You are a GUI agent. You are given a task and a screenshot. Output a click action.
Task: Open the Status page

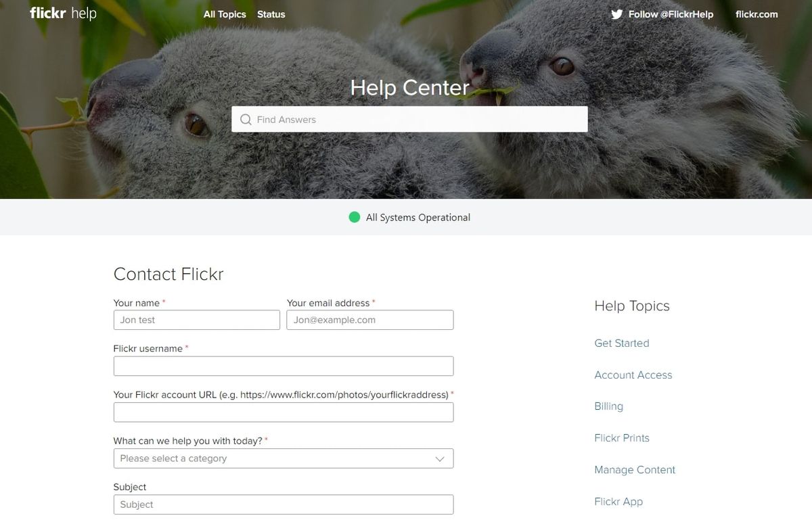pos(271,14)
